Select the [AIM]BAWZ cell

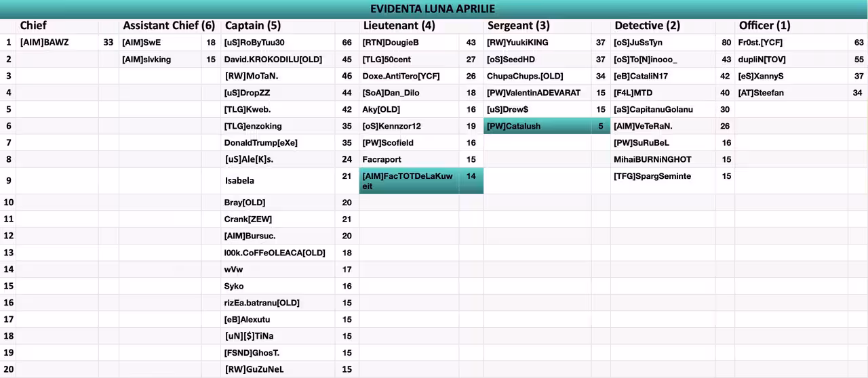point(57,42)
